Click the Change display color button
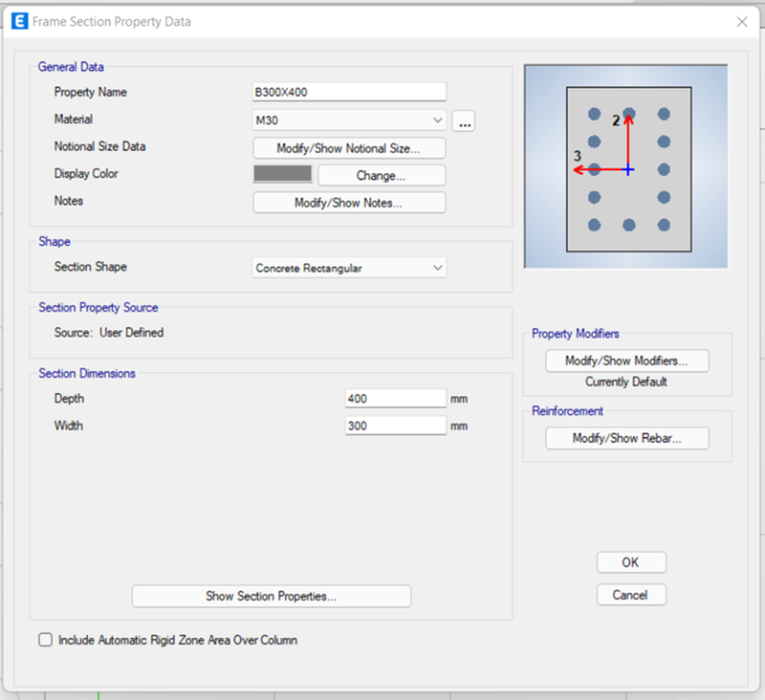Screen dimensions: 765x700 coord(382,175)
